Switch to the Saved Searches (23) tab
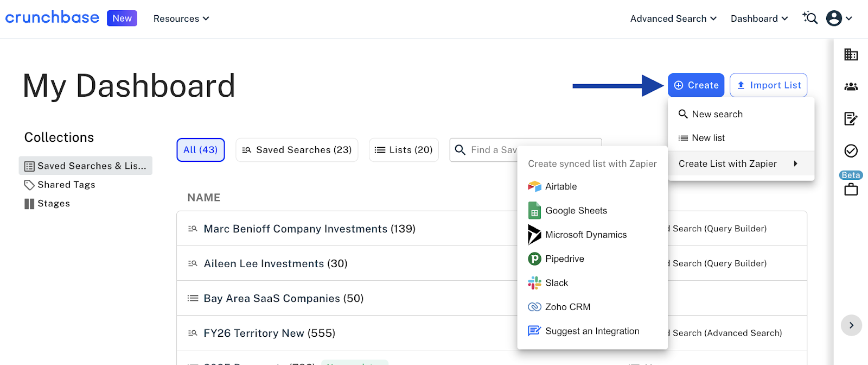 [x=297, y=150]
